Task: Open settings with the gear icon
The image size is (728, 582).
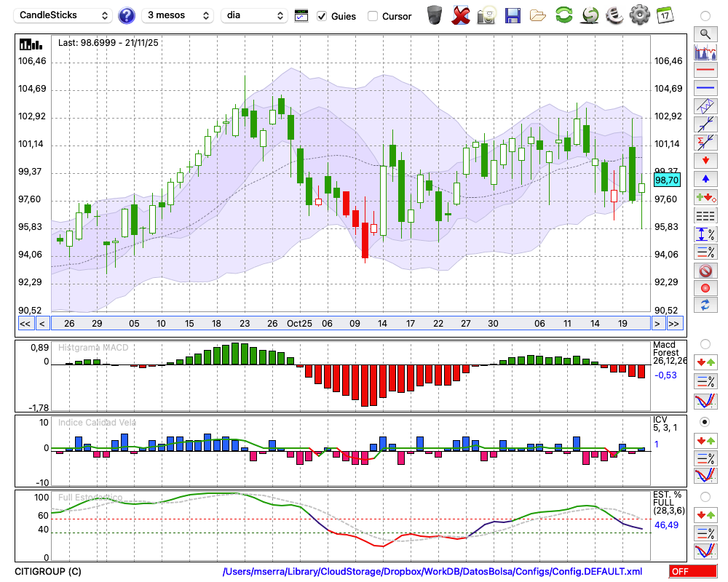Action: tap(640, 15)
